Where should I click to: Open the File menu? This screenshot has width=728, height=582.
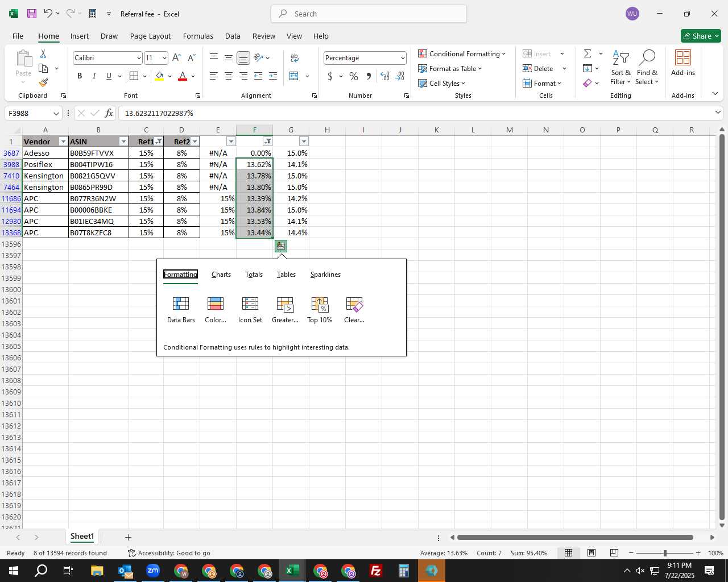(18, 36)
